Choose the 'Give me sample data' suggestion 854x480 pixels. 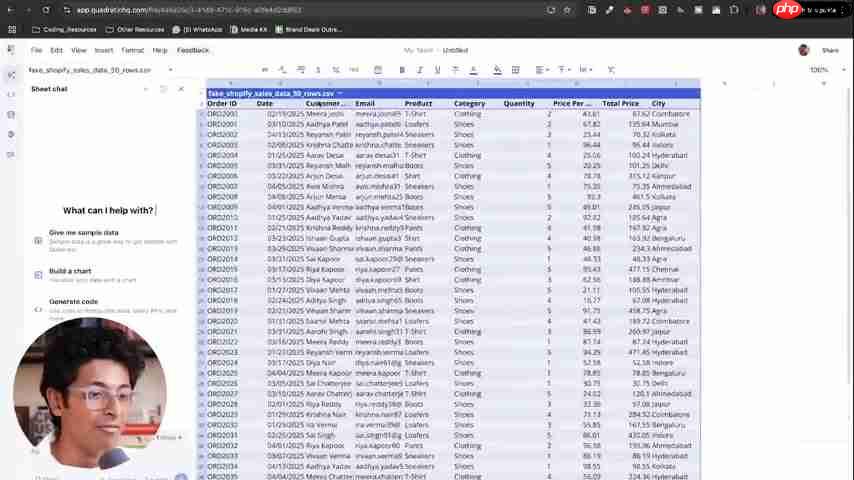107,240
